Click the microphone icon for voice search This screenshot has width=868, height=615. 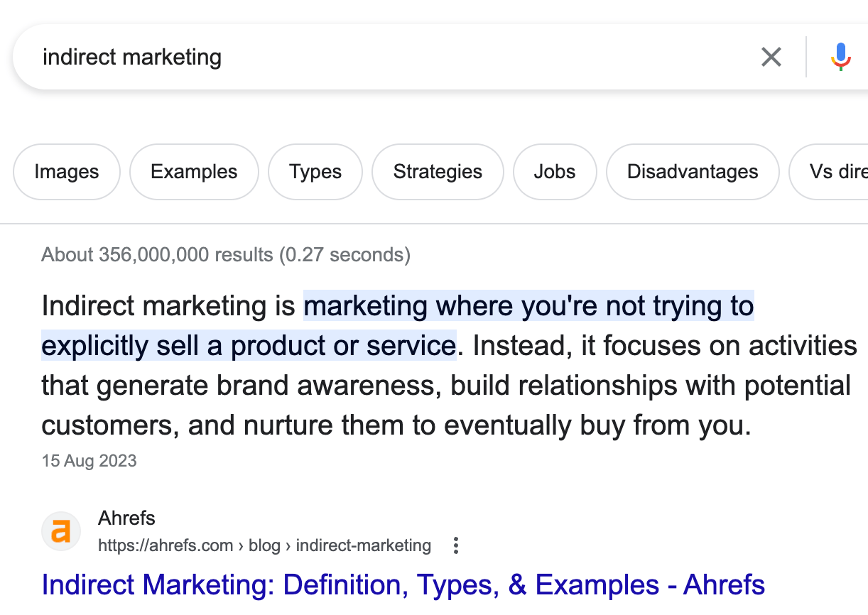(x=840, y=57)
